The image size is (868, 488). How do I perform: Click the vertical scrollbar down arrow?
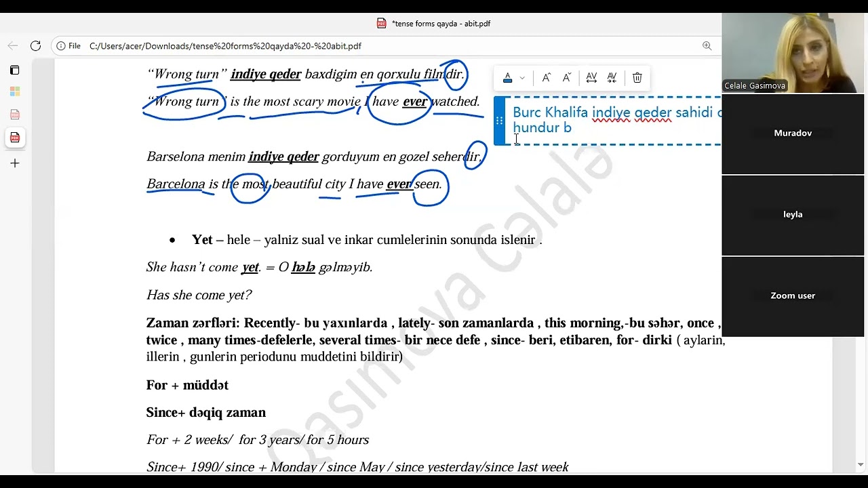pos(861,465)
